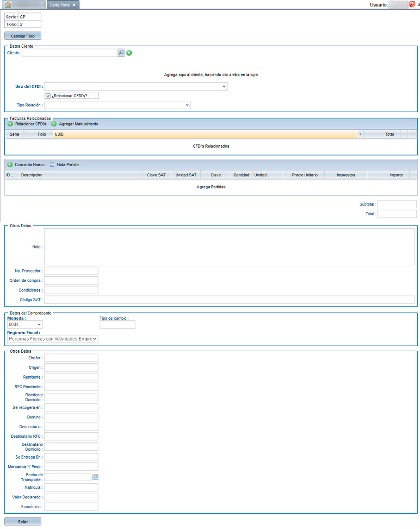Open the Fecha de Transporte calendar picker
This screenshot has width=420, height=529.
click(x=96, y=477)
